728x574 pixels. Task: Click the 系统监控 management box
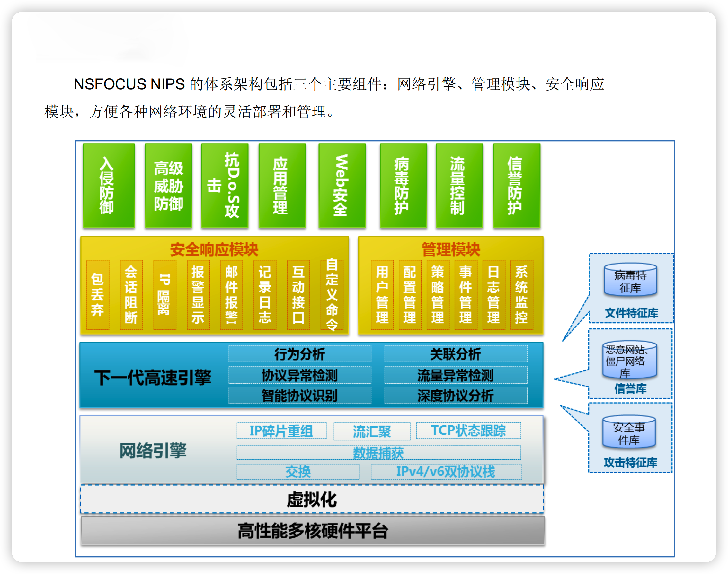point(521,295)
